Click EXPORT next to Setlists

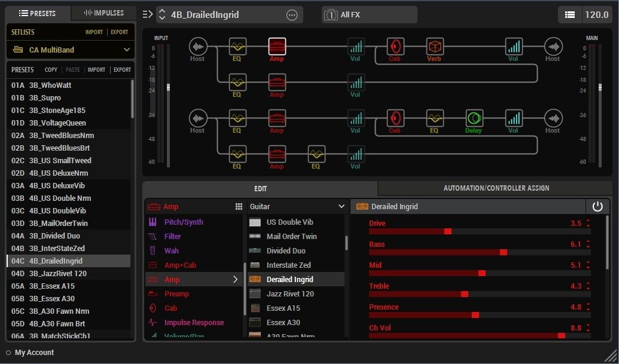[120, 32]
